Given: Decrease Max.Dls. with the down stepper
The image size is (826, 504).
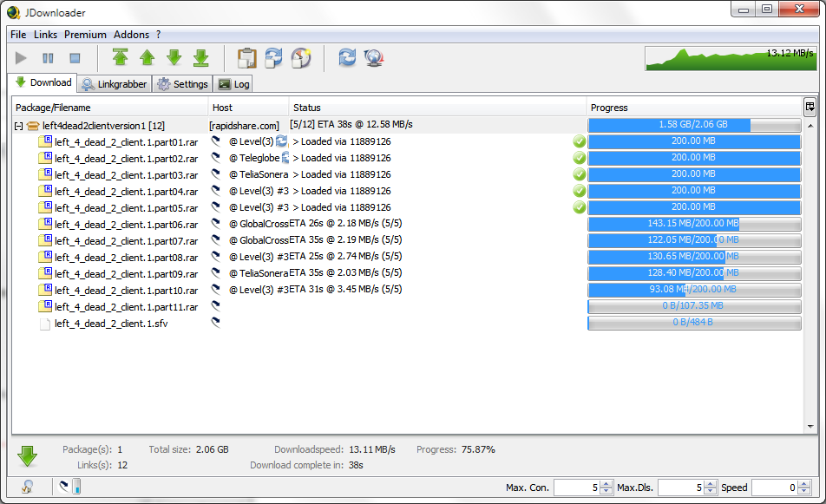Looking at the screenshot, I should (711, 491).
